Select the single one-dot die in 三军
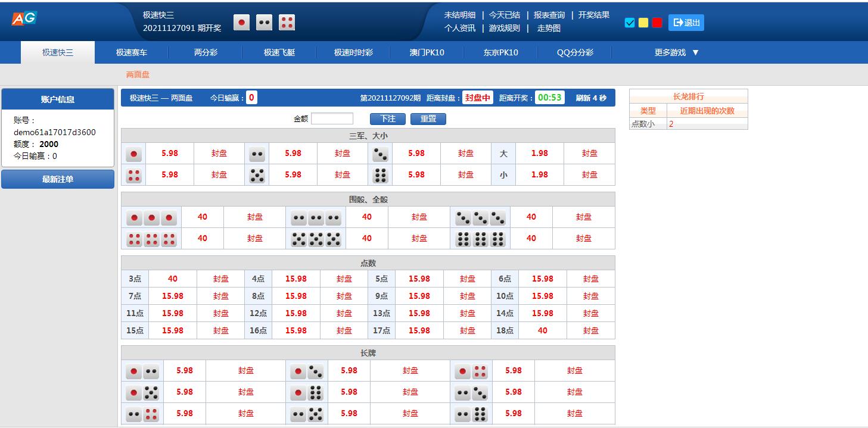 (x=134, y=154)
